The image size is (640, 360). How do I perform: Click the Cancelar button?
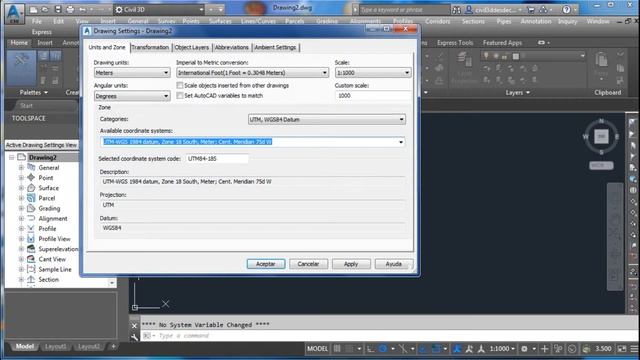(x=308, y=264)
